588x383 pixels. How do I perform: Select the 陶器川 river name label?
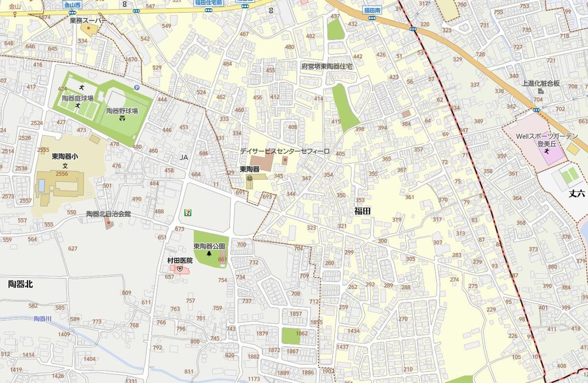(x=43, y=319)
